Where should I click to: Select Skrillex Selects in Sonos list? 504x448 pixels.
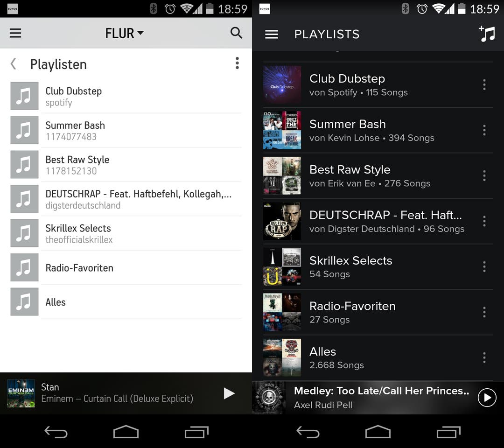[x=126, y=234]
